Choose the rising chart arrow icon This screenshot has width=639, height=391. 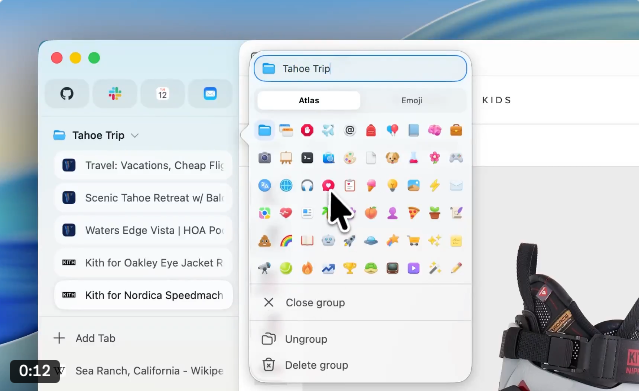pos(328,268)
